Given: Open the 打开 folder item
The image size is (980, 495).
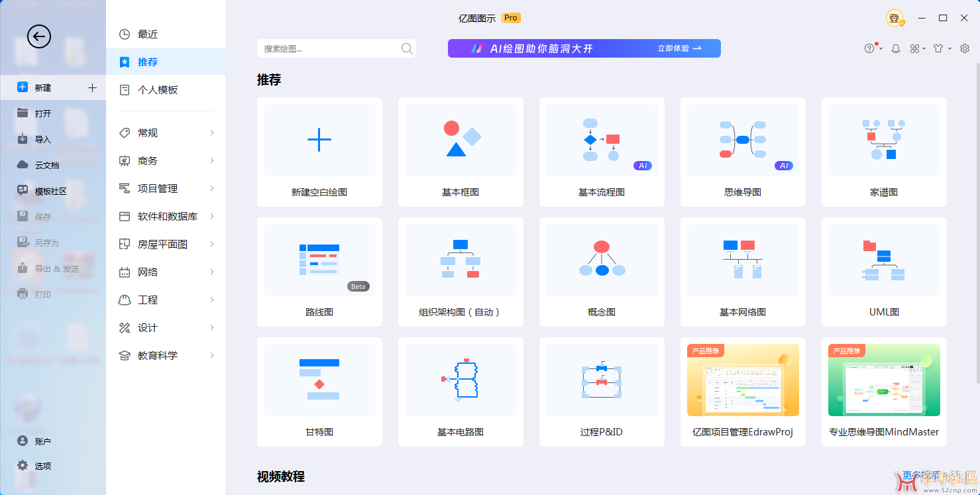Looking at the screenshot, I should tap(53, 113).
